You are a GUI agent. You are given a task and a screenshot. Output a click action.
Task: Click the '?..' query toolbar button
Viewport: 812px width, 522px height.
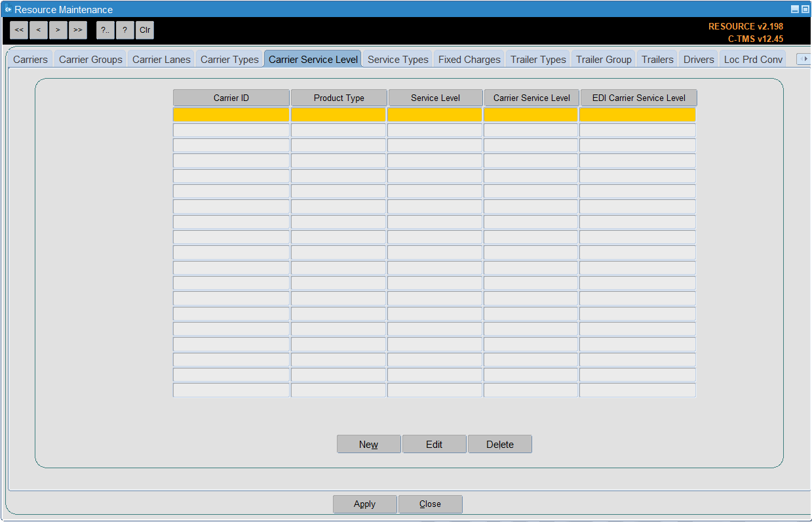coord(106,30)
